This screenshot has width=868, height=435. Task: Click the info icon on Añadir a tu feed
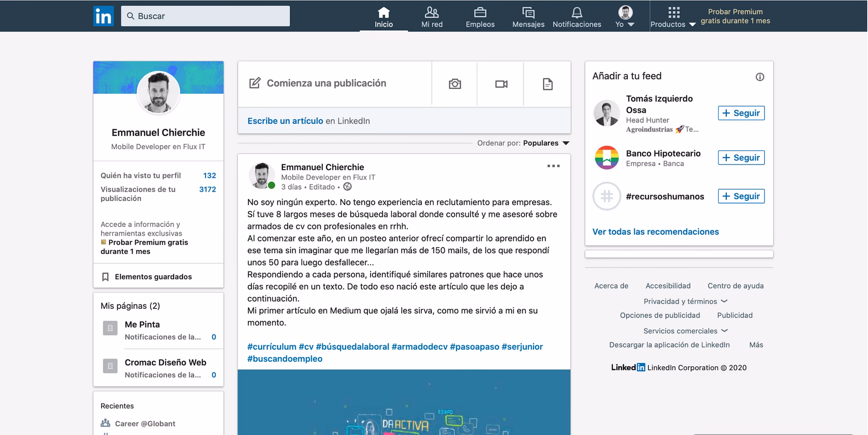(x=760, y=76)
